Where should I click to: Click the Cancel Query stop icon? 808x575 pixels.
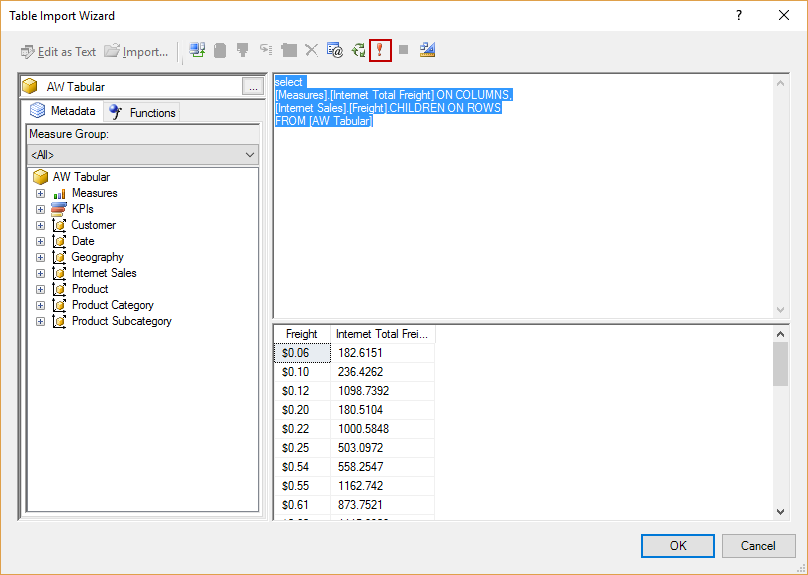404,50
